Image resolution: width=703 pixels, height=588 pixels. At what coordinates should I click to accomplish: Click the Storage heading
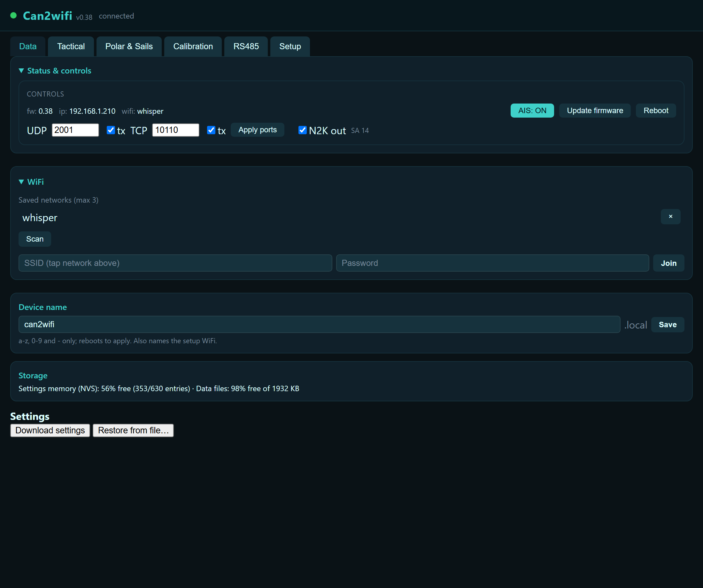pyautogui.click(x=33, y=376)
